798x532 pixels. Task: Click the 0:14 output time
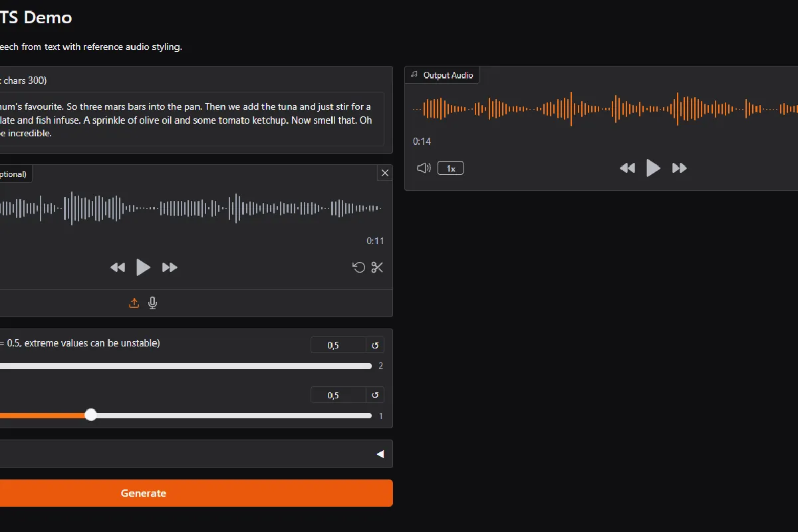tap(422, 142)
